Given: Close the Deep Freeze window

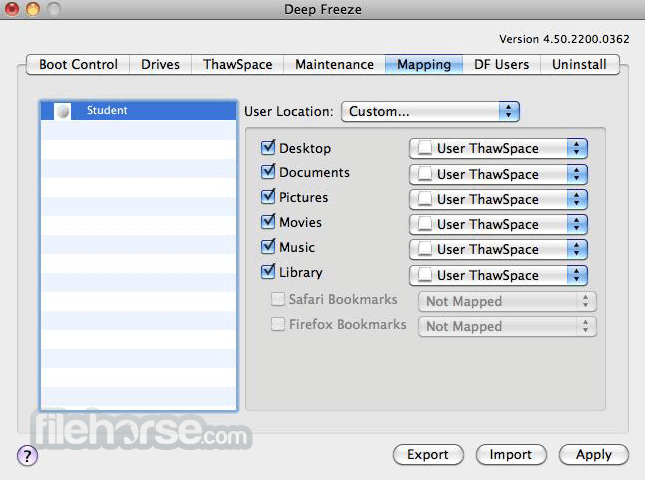Looking at the screenshot, I should click(12, 9).
